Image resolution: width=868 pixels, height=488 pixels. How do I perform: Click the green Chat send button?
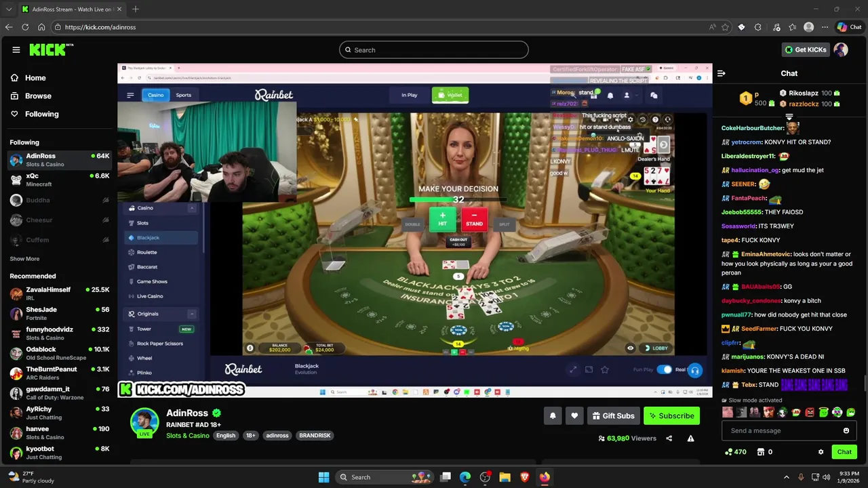click(x=844, y=452)
